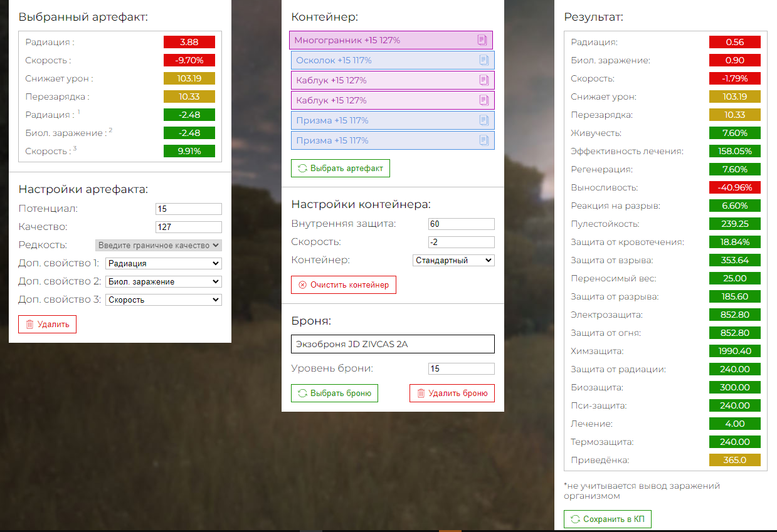Focus the Уровень брони input field
The height and width of the screenshot is (532, 777).
[462, 369]
